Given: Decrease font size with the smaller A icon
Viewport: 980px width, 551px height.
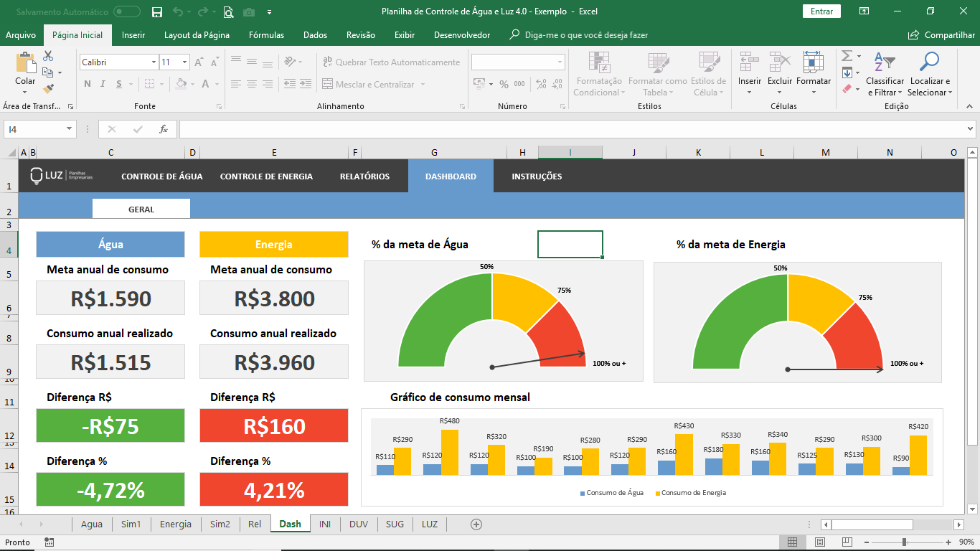Looking at the screenshot, I should 215,62.
